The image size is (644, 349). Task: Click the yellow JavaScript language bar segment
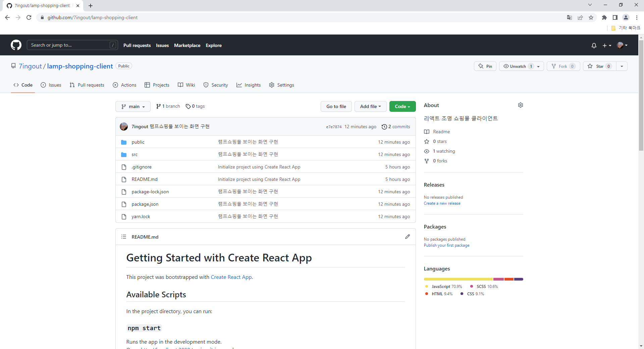point(458,279)
